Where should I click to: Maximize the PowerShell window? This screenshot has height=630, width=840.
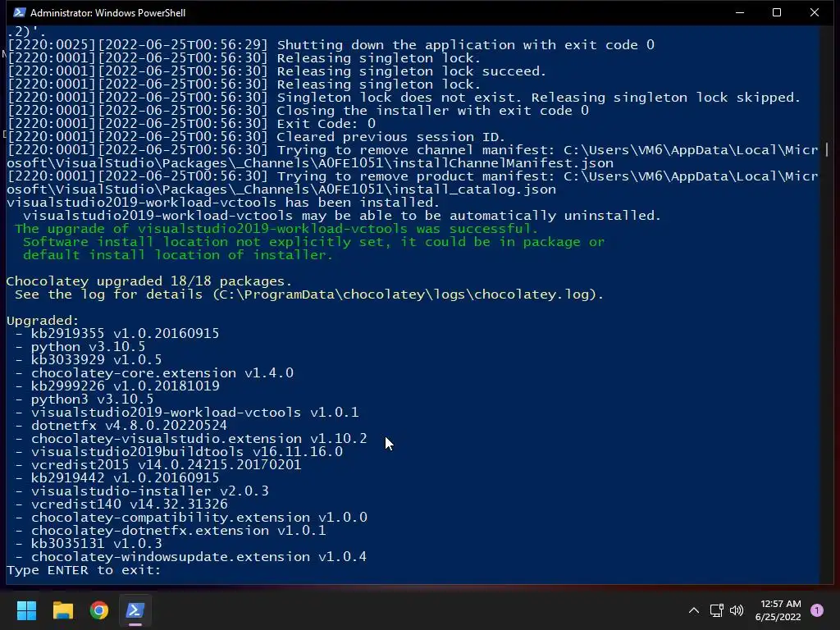point(777,12)
